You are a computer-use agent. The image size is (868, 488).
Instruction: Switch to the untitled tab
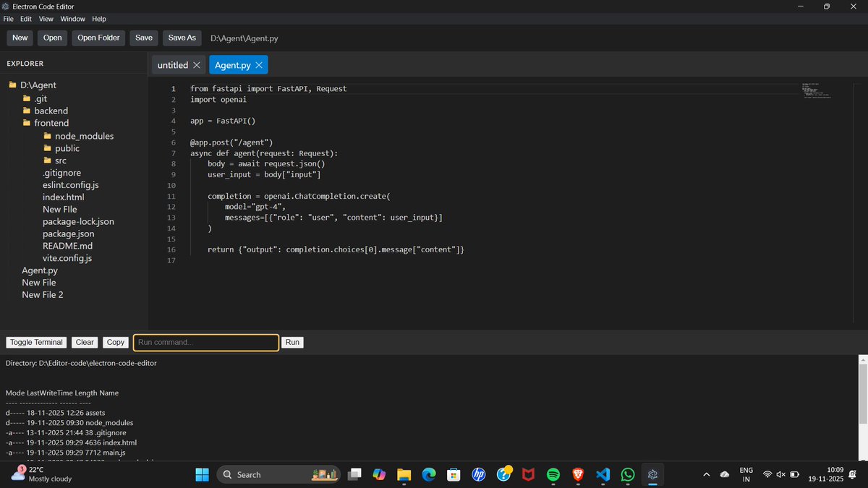tap(172, 64)
